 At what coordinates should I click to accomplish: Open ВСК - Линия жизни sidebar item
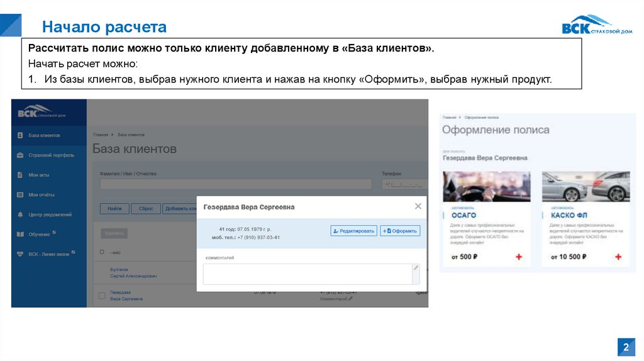tap(48, 254)
